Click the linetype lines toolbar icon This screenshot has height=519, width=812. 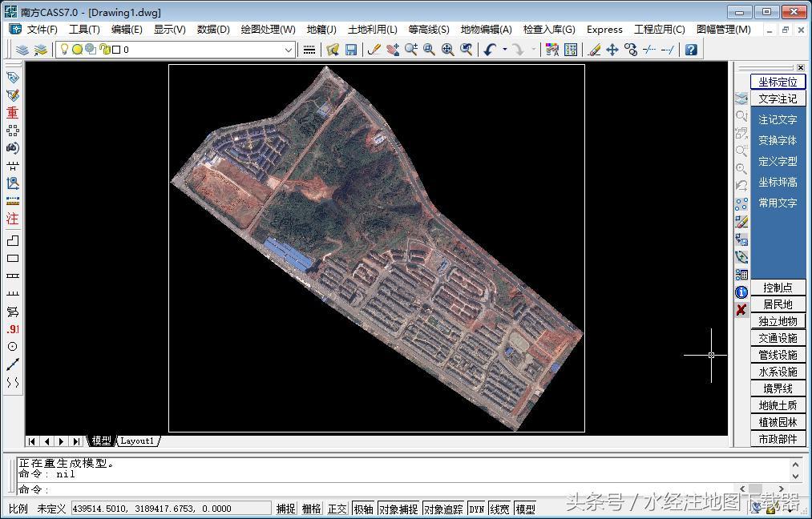pyautogui.click(x=309, y=50)
